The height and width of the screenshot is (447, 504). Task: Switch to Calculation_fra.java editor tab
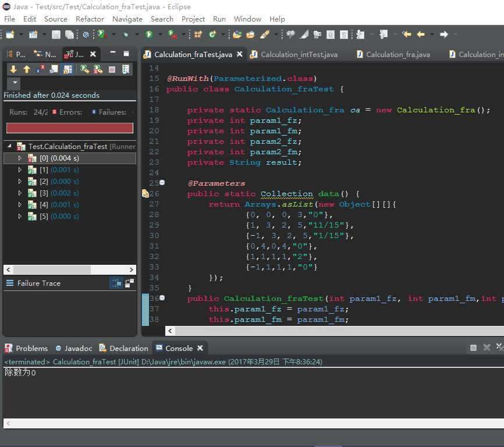coord(393,54)
